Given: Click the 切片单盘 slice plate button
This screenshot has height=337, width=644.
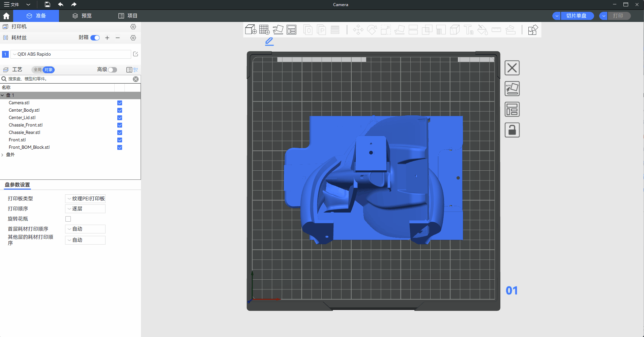Looking at the screenshot, I should pyautogui.click(x=576, y=16).
